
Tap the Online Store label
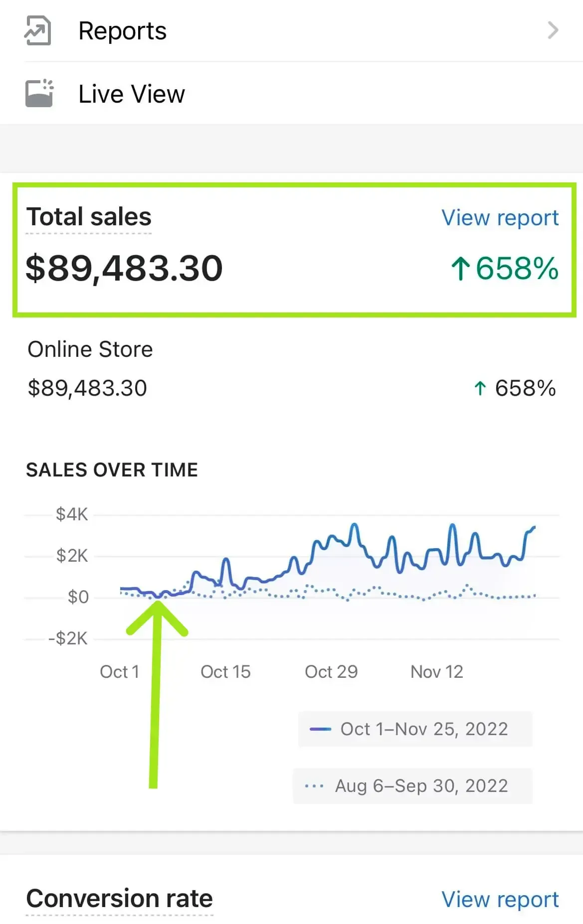pos(90,349)
